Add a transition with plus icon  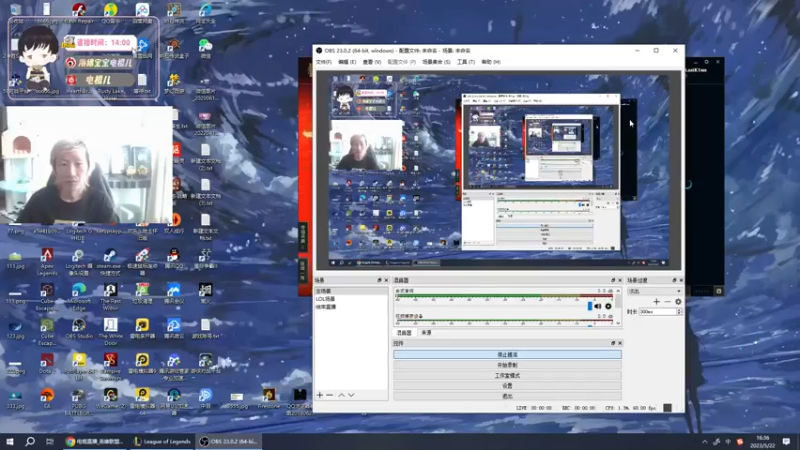tap(657, 302)
